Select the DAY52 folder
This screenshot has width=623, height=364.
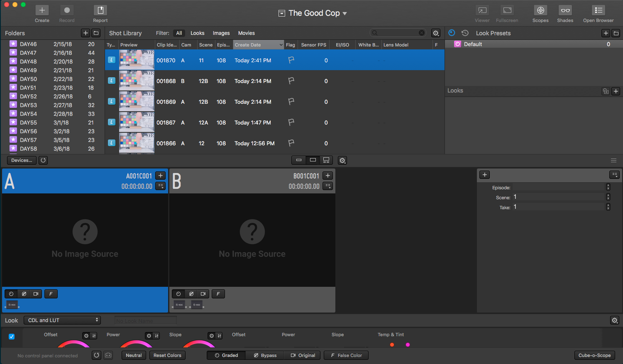(28, 96)
